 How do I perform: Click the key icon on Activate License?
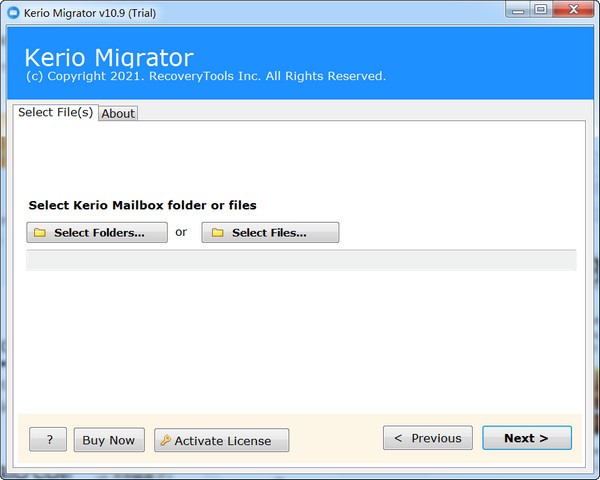coord(166,440)
